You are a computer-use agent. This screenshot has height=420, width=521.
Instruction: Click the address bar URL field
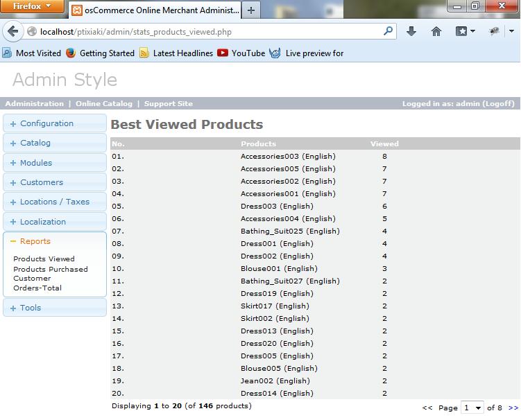(210, 32)
